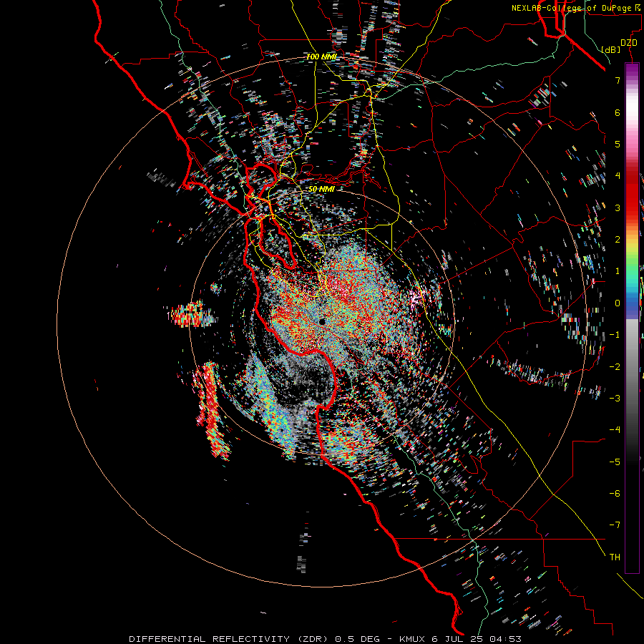This screenshot has width=644, height=644.
Task: Click the -5 value on the color scale
Action: pyautogui.click(x=615, y=462)
